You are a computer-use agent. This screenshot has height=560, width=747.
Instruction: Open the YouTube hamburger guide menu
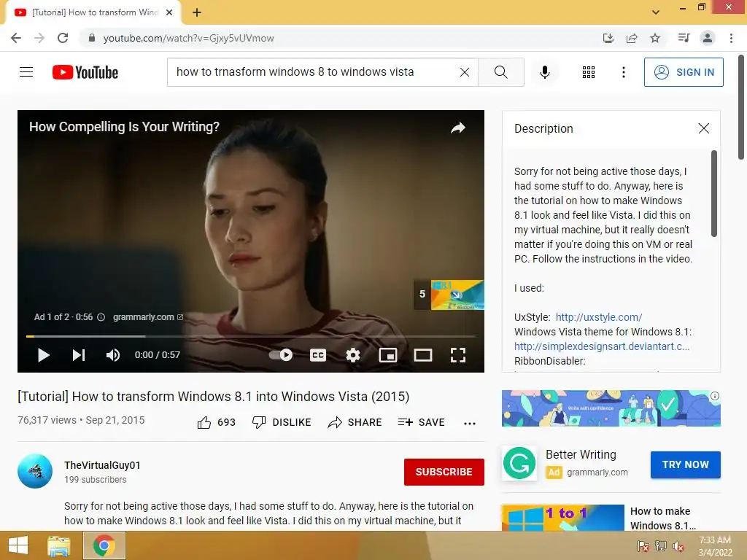[x=26, y=72]
